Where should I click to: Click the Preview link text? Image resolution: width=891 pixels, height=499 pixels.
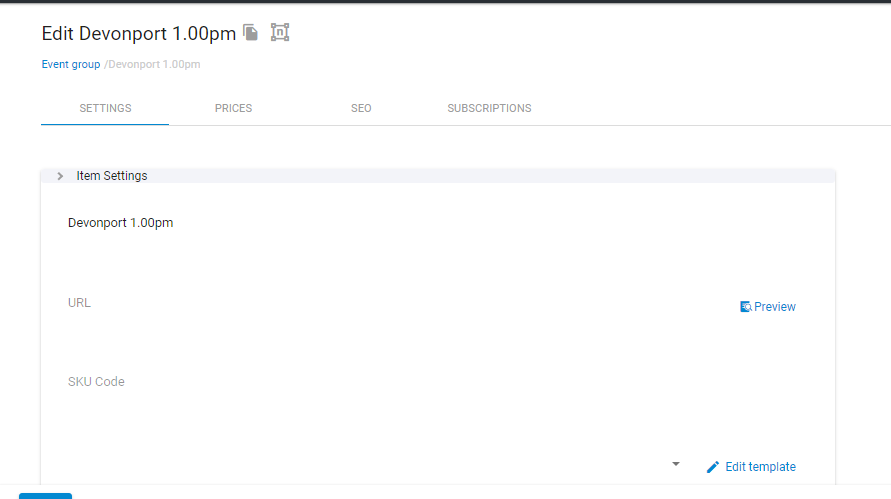775,307
